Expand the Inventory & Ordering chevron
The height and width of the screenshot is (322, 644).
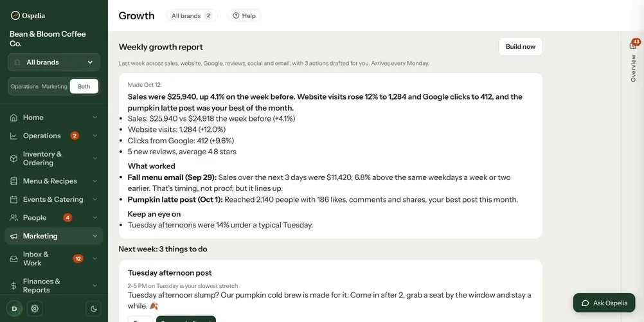[x=95, y=159]
